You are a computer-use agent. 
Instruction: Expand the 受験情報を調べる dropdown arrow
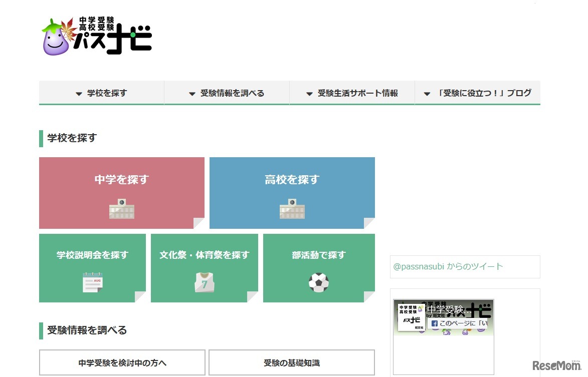[192, 94]
